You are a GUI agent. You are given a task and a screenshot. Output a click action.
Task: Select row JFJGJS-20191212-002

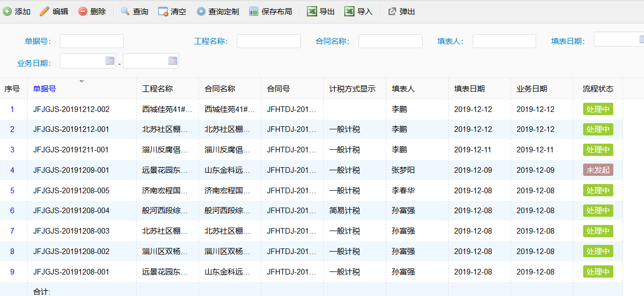coord(311,109)
